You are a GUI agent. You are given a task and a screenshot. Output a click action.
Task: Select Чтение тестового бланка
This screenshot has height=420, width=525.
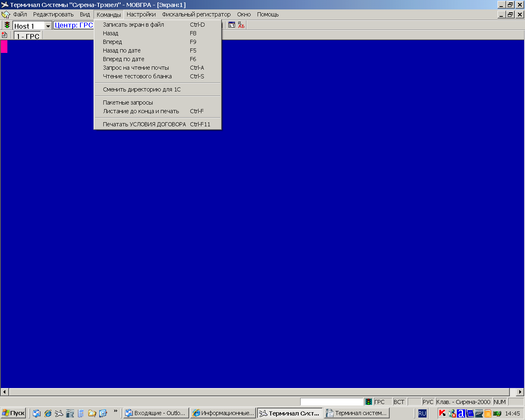point(158,76)
